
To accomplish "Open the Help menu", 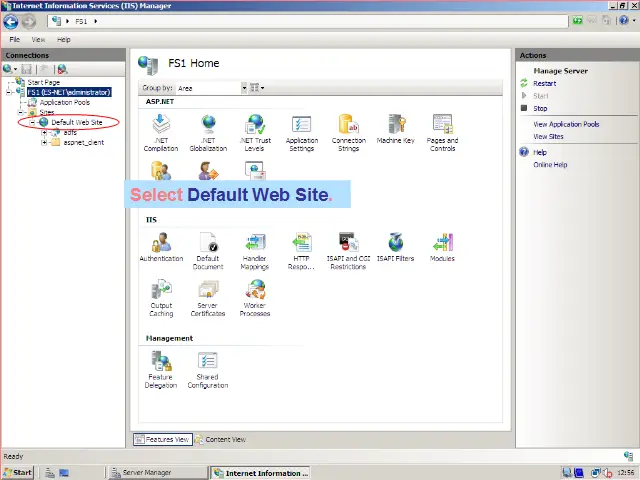I will pyautogui.click(x=64, y=40).
